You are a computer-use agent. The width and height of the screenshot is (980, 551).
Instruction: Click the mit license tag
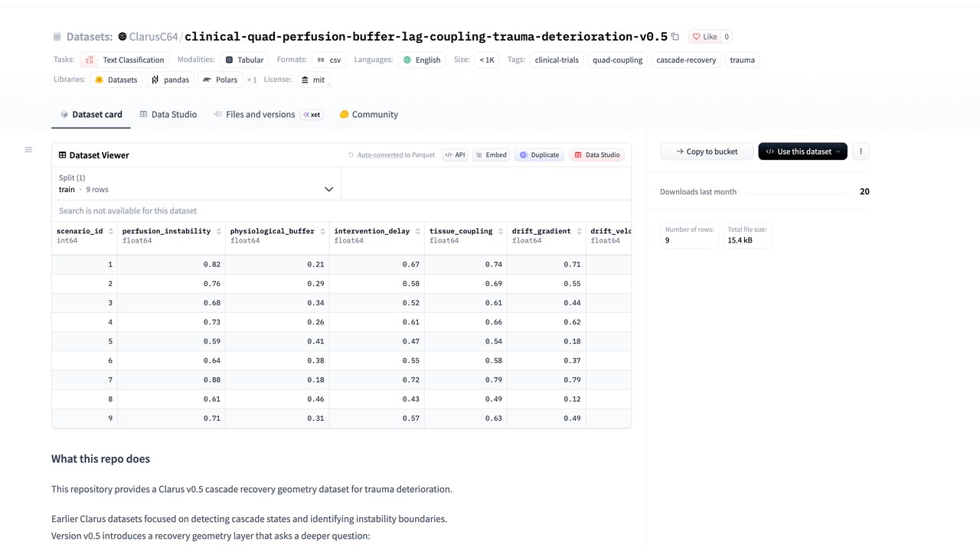point(313,80)
